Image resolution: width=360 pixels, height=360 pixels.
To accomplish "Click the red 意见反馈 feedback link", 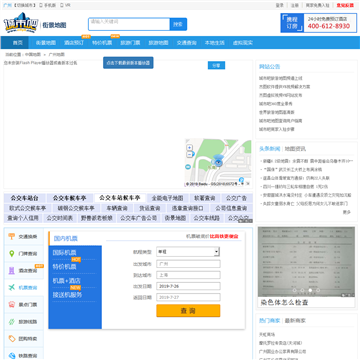I will click(345, 5).
